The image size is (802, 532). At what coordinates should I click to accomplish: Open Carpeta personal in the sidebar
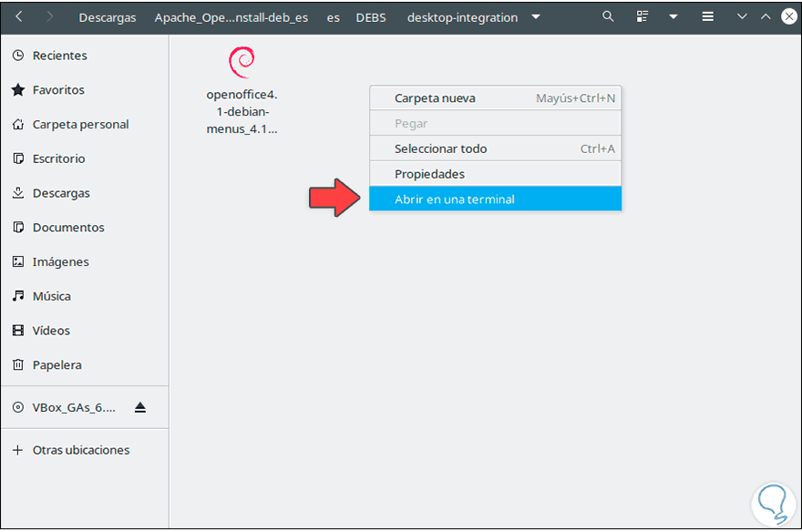click(x=80, y=124)
